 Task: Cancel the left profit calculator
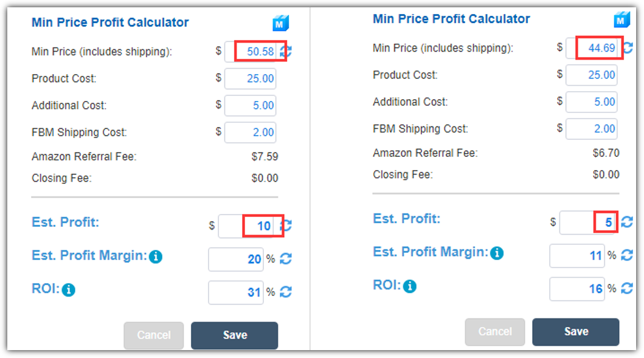tap(154, 335)
